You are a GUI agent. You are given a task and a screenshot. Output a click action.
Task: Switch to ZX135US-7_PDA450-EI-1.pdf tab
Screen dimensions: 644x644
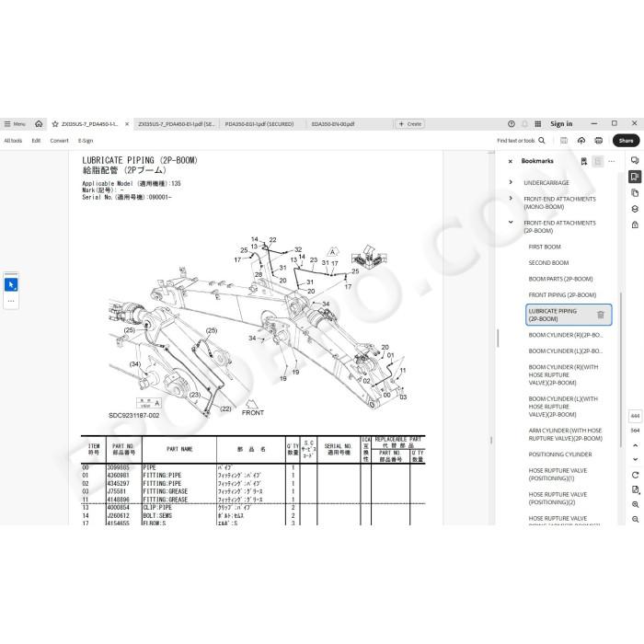177,123
